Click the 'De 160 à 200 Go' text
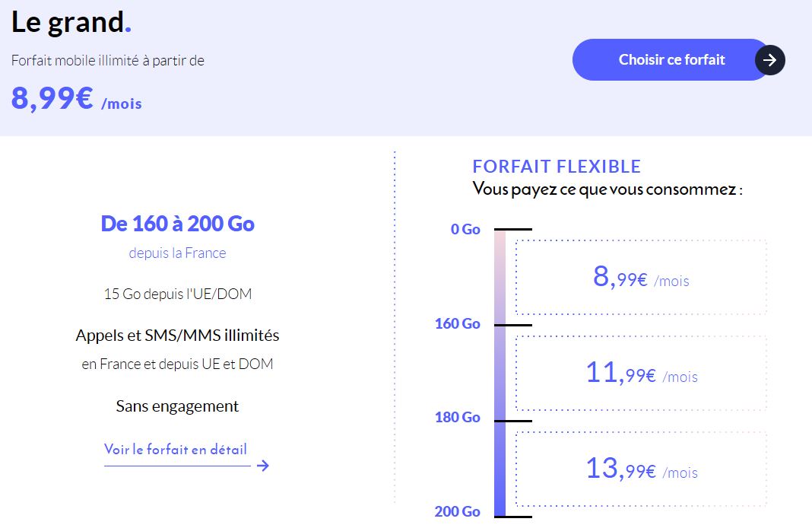This screenshot has height=525, width=812. point(177,224)
